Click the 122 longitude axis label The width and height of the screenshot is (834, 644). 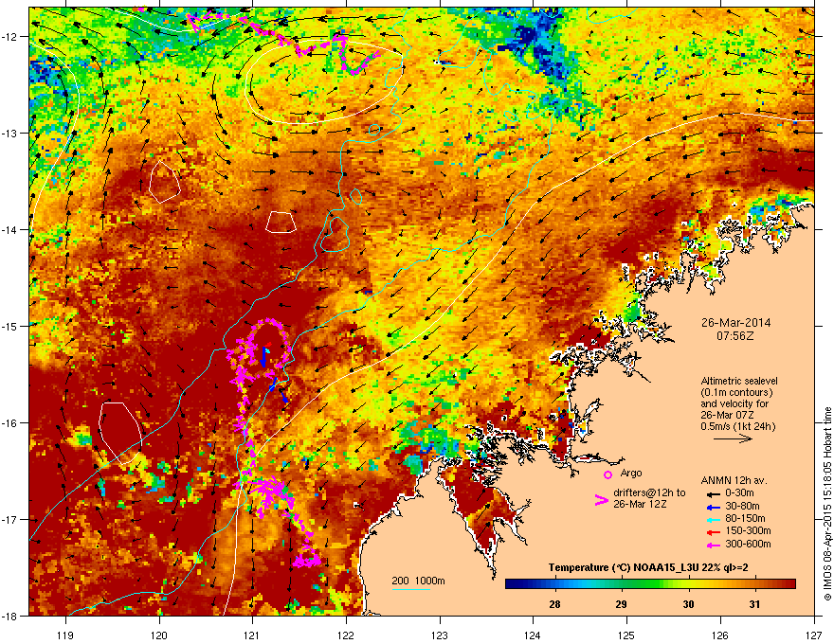click(346, 635)
